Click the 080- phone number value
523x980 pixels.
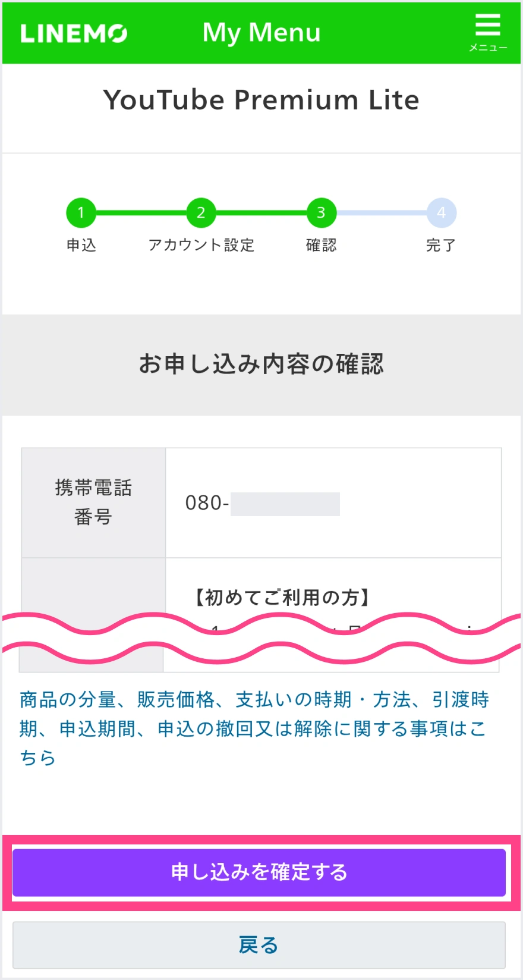click(x=207, y=503)
